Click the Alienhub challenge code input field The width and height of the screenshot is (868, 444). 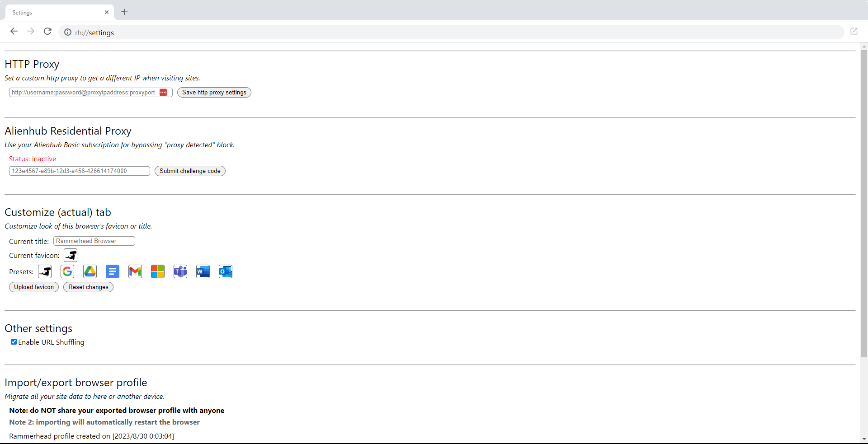(x=79, y=171)
